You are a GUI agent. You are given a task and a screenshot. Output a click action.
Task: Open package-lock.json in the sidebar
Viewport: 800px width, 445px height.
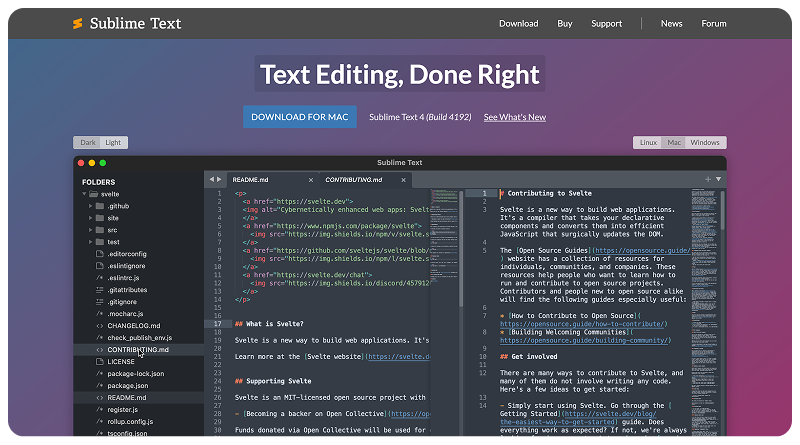[x=138, y=374]
